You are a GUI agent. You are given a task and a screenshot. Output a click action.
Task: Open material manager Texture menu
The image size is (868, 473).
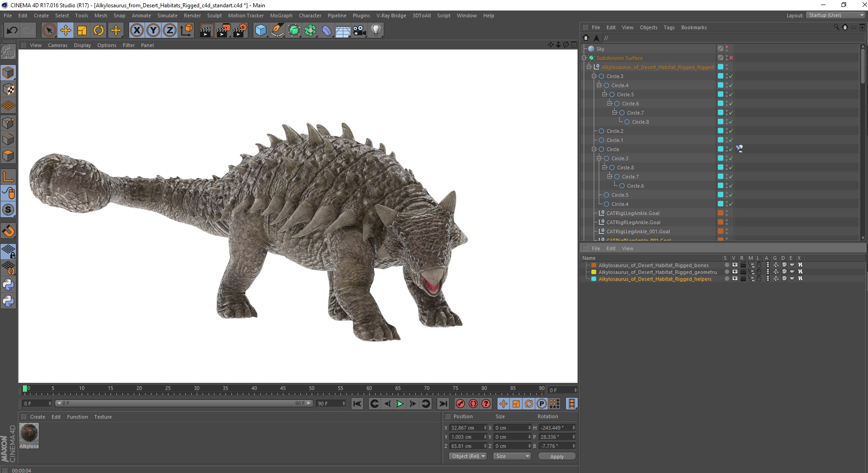point(103,417)
